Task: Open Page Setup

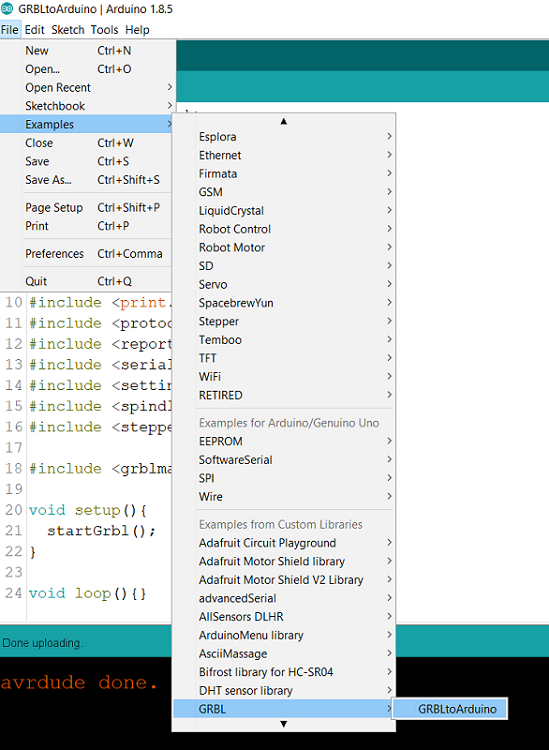Action: coord(86,208)
